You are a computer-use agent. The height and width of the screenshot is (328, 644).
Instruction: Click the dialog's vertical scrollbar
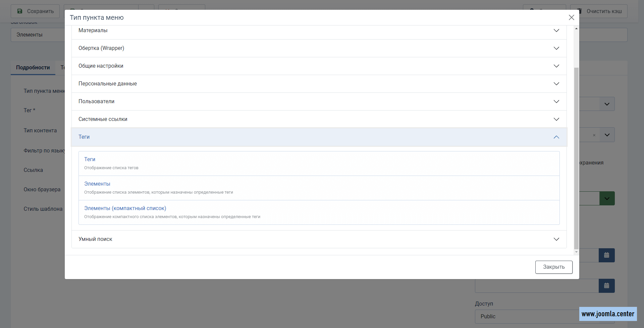576,157
